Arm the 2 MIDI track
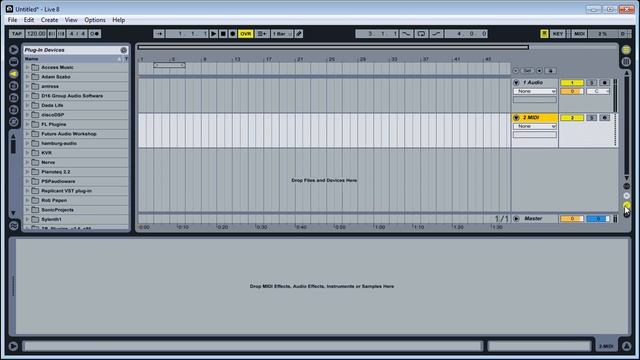 click(x=604, y=118)
